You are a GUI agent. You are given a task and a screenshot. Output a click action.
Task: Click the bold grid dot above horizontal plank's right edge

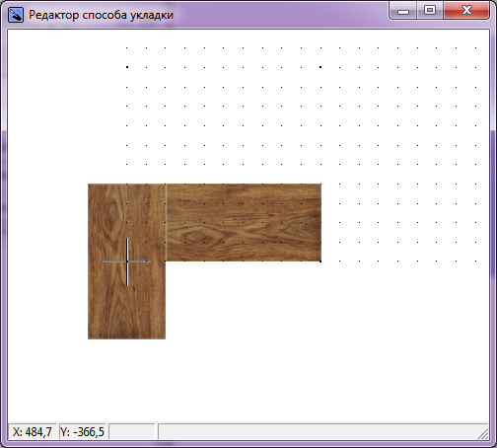[x=320, y=67]
